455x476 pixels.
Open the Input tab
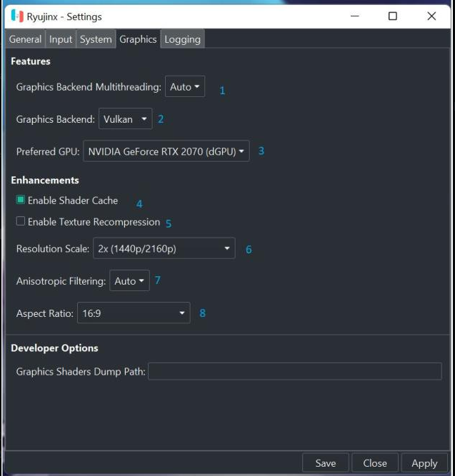[61, 39]
